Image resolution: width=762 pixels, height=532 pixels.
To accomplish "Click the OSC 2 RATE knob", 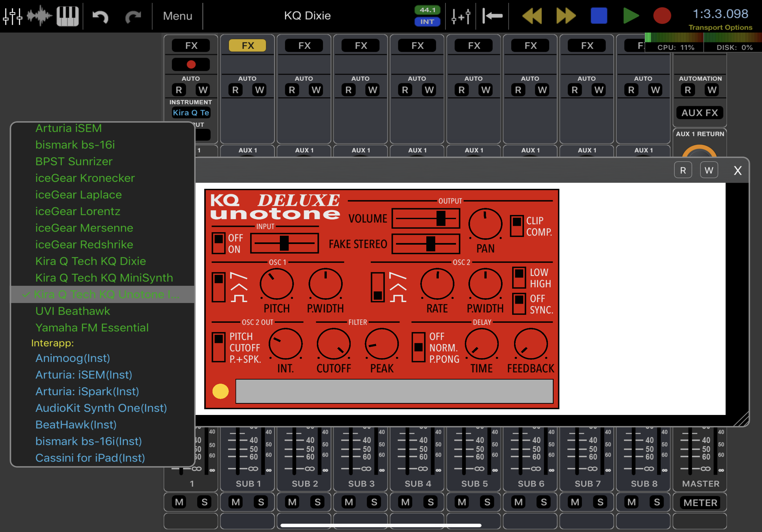I will pos(437,284).
